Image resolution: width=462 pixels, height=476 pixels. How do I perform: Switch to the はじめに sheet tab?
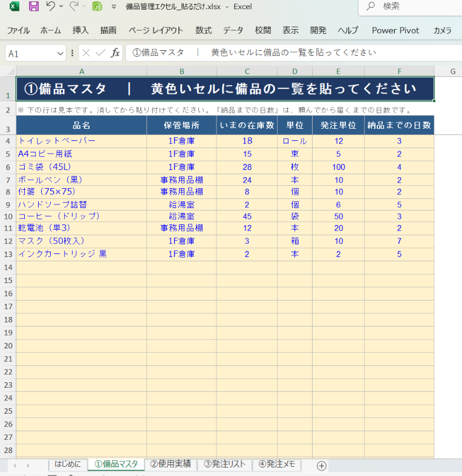(68, 464)
